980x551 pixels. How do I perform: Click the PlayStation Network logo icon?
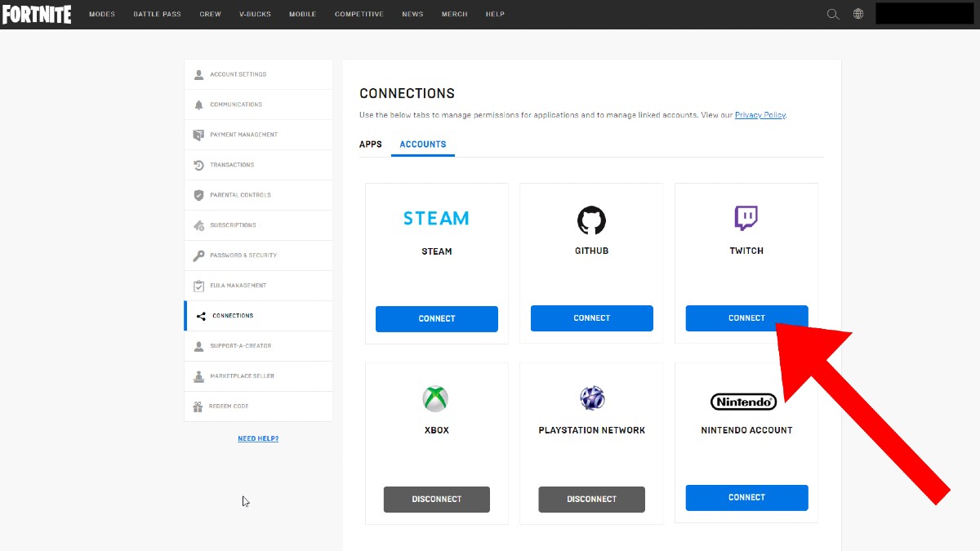coord(591,398)
